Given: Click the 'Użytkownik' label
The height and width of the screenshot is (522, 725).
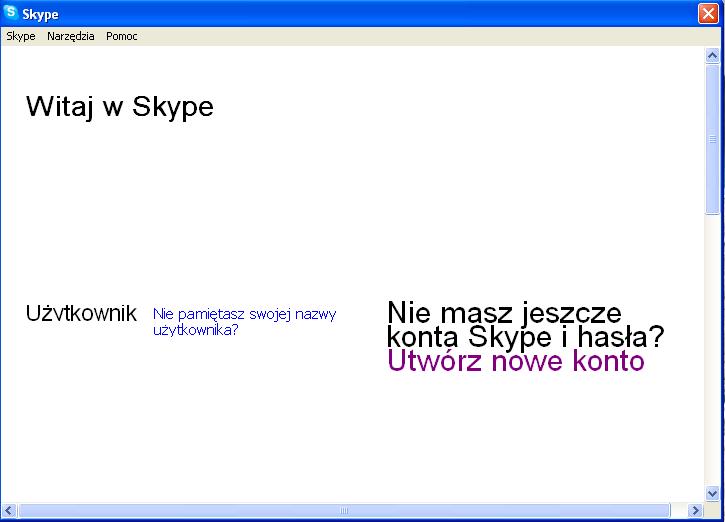Looking at the screenshot, I should (81, 313).
